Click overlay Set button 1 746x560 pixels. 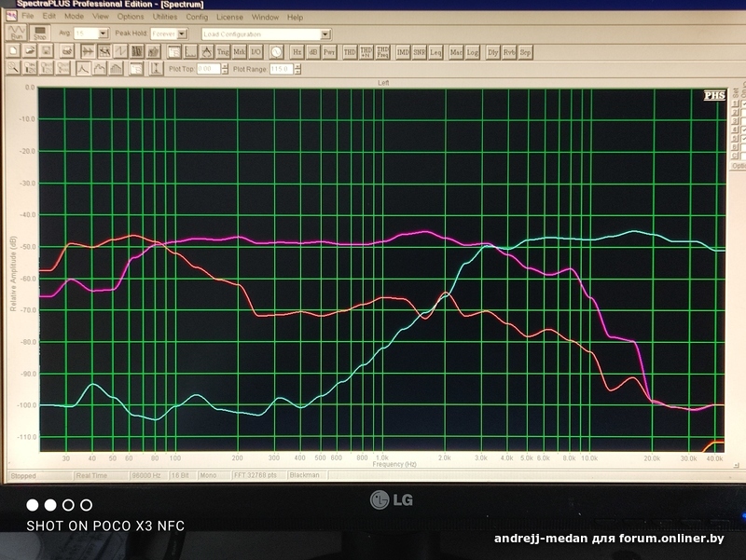(x=735, y=103)
